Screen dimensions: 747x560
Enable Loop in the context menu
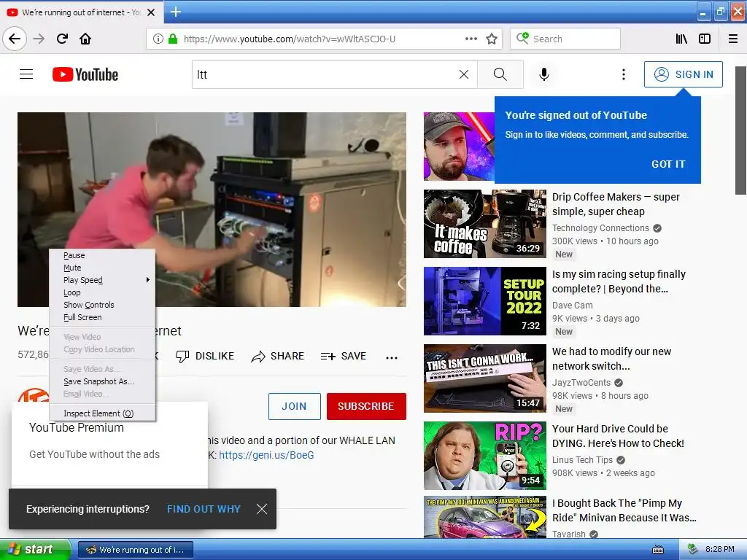[102, 292]
